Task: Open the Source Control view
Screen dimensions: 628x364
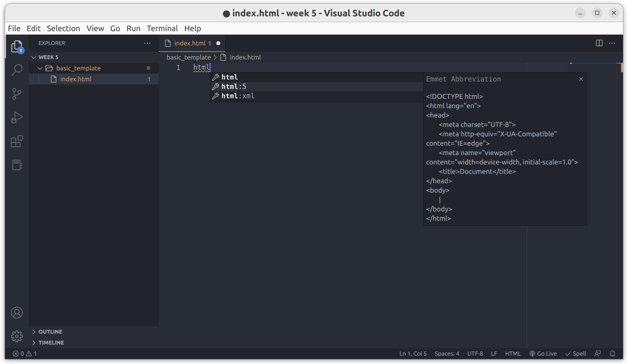Action: 17,93
